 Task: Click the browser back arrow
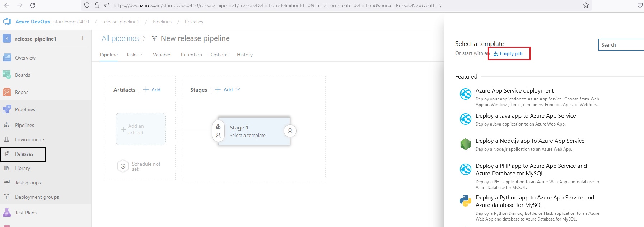pyautogui.click(x=7, y=5)
